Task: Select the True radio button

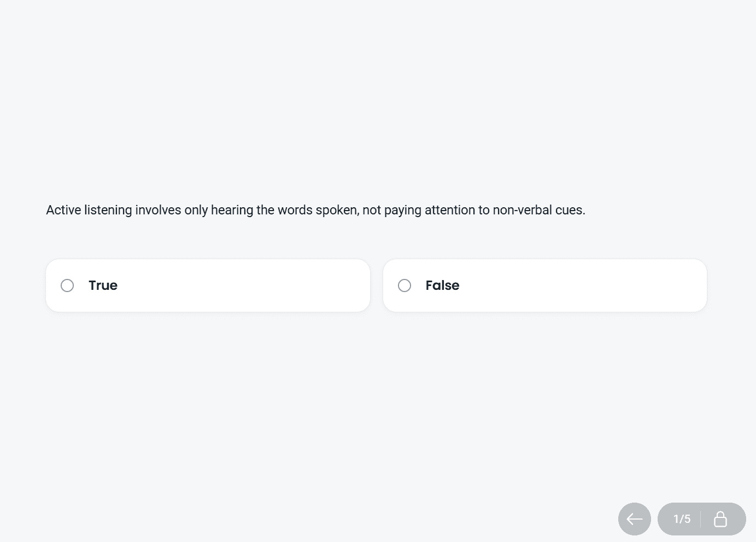Action: tap(67, 285)
